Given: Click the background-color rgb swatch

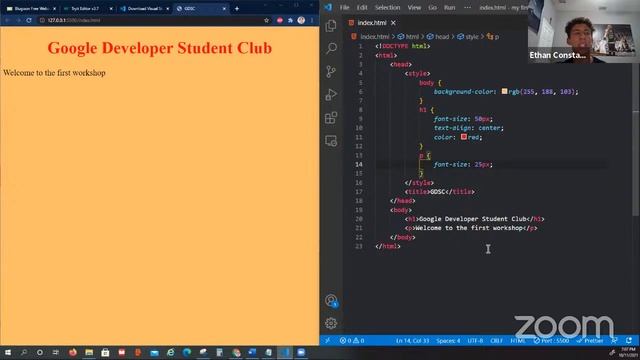Looking at the screenshot, I should (x=504, y=91).
